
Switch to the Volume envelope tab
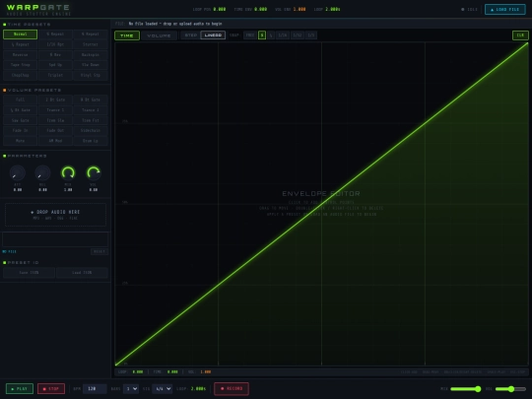(x=159, y=35)
